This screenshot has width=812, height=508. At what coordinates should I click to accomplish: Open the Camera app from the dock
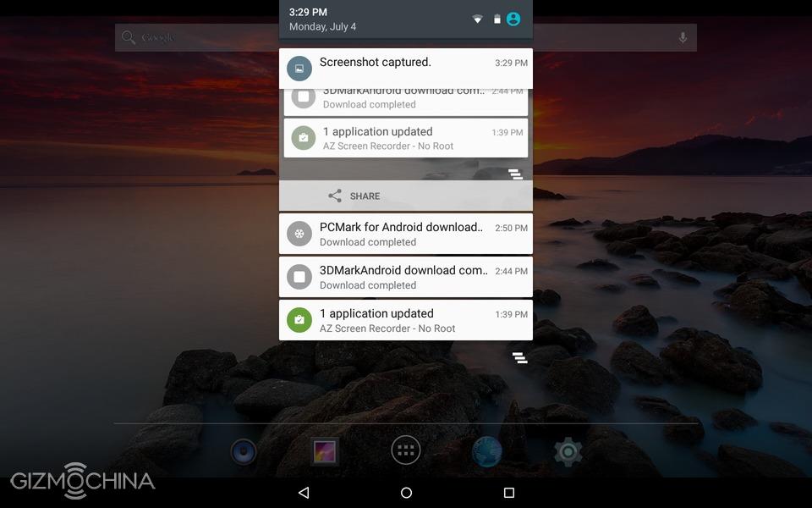coord(244,451)
